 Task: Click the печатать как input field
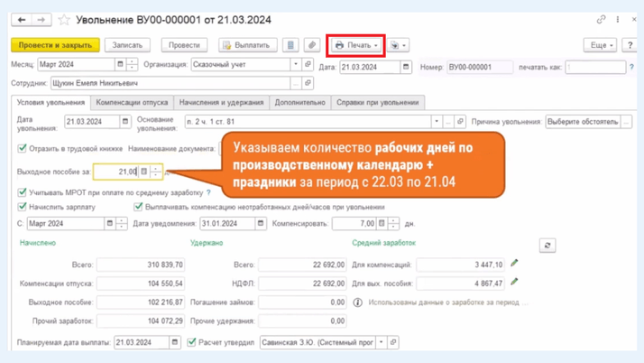click(x=595, y=67)
